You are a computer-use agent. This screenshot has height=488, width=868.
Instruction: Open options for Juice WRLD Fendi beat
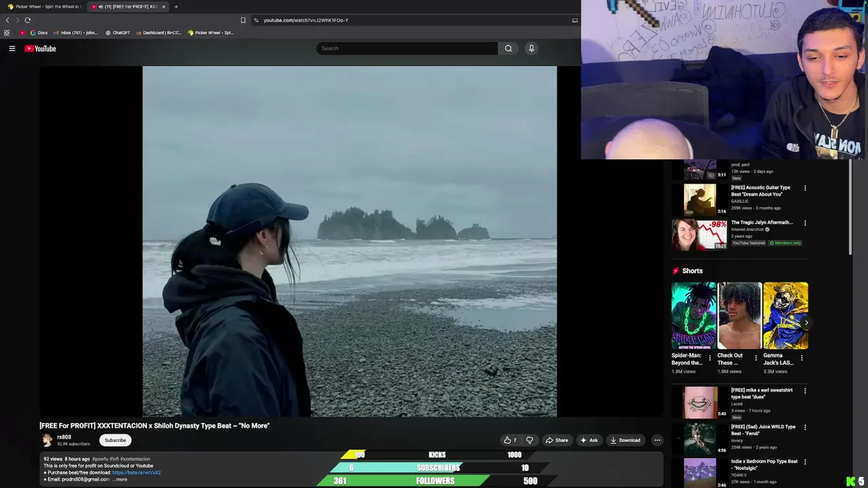pyautogui.click(x=805, y=427)
